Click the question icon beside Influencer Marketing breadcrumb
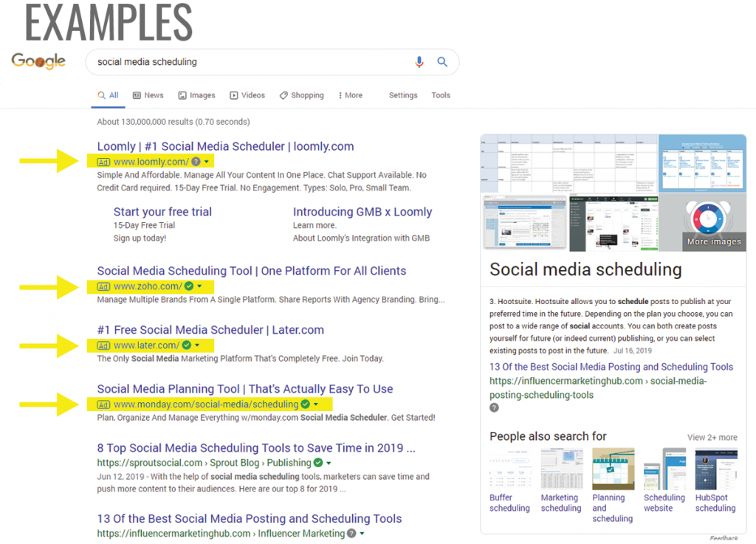This screenshot has height=544, width=756. click(351, 534)
